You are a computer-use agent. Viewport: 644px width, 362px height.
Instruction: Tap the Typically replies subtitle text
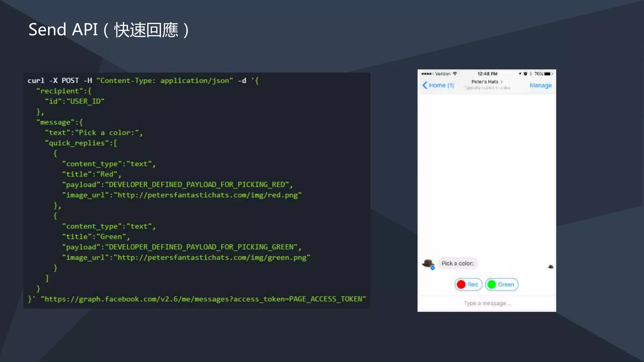[487, 88]
